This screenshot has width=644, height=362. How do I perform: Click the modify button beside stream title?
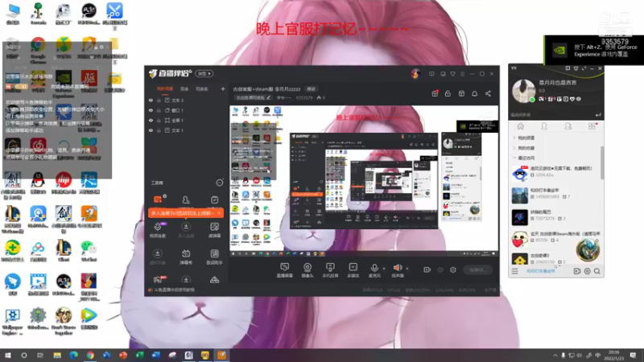(312, 89)
